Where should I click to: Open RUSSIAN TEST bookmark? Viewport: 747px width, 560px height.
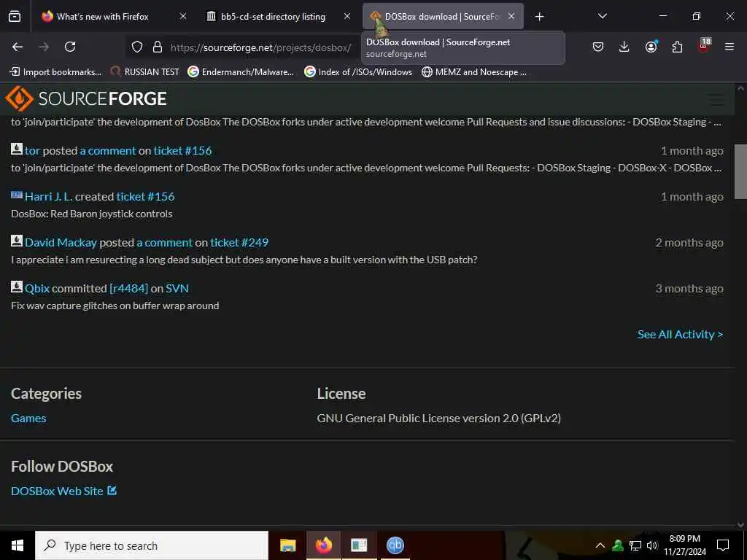click(x=145, y=72)
